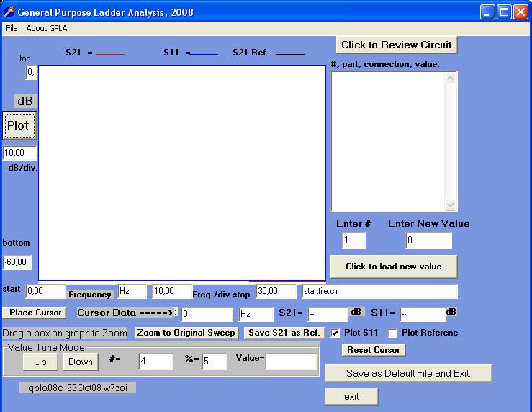This screenshot has height=412, width=532.
Task: Click Save as Default File and Exit
Action: pos(408,373)
